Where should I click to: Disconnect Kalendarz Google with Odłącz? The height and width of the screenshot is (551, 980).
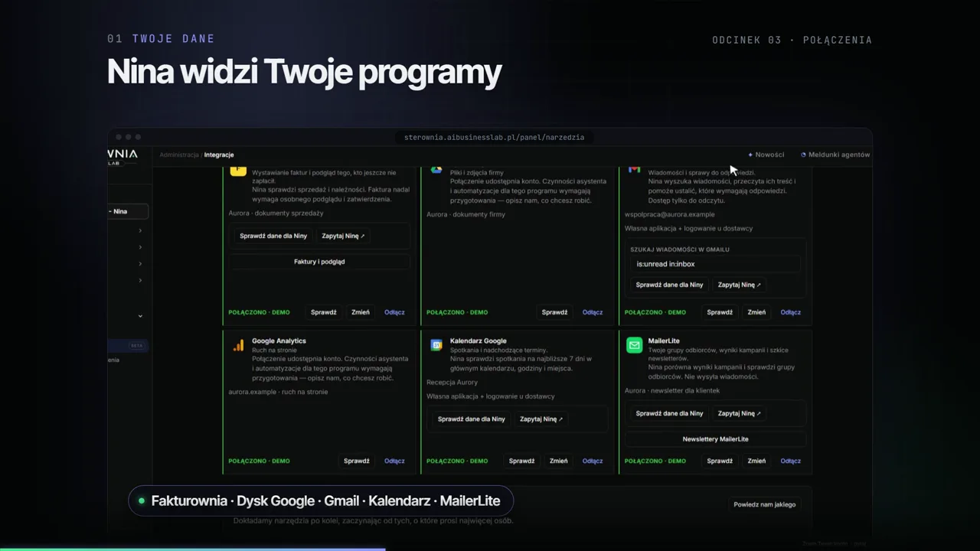click(593, 461)
